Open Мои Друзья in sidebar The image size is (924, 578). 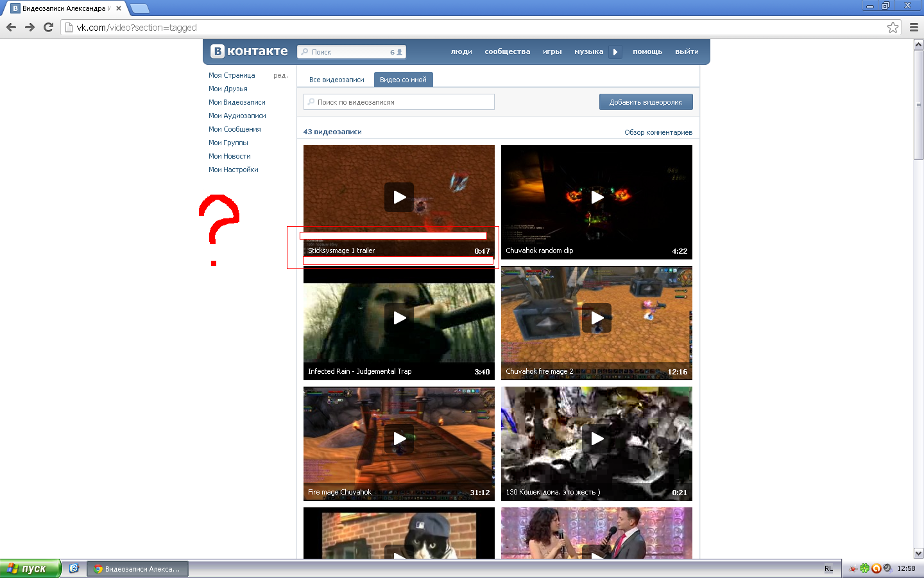[228, 89]
